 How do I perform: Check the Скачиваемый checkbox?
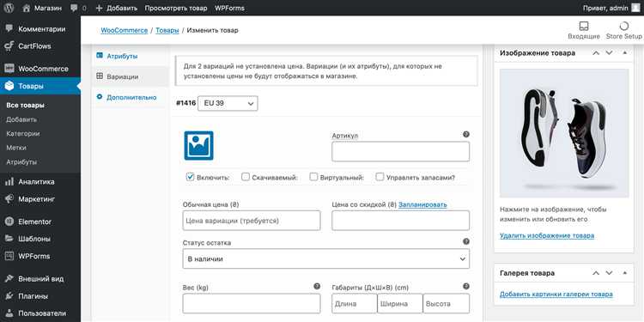click(246, 177)
